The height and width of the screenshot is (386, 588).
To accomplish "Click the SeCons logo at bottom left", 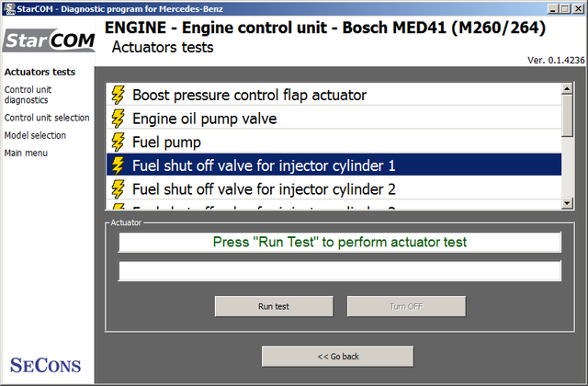I will [45, 366].
